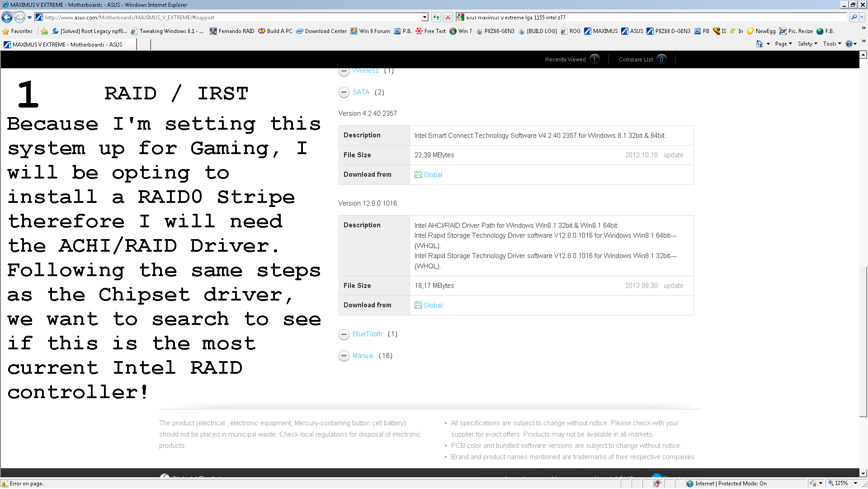Open the Pic. Resize favorite

pos(796,31)
